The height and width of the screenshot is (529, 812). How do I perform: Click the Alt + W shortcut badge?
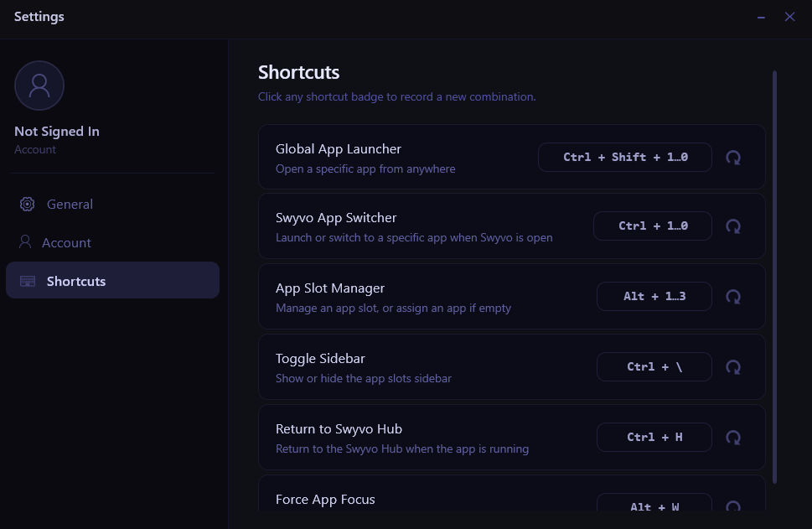[x=654, y=503]
